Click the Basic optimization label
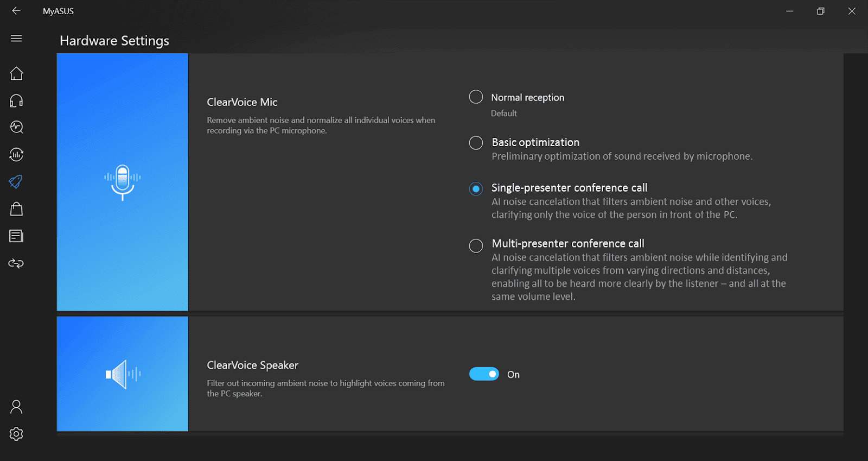 tap(535, 142)
